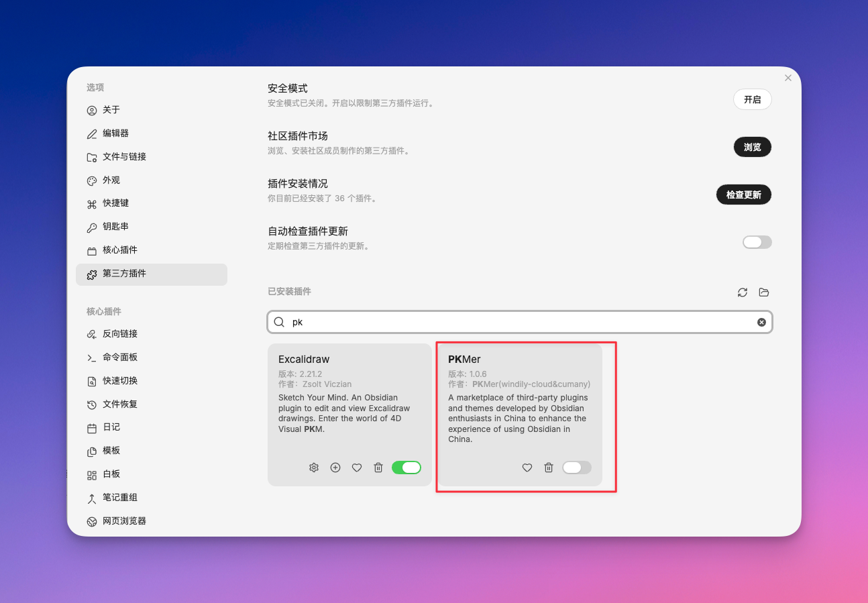Open the 外观 settings tab

click(x=111, y=180)
